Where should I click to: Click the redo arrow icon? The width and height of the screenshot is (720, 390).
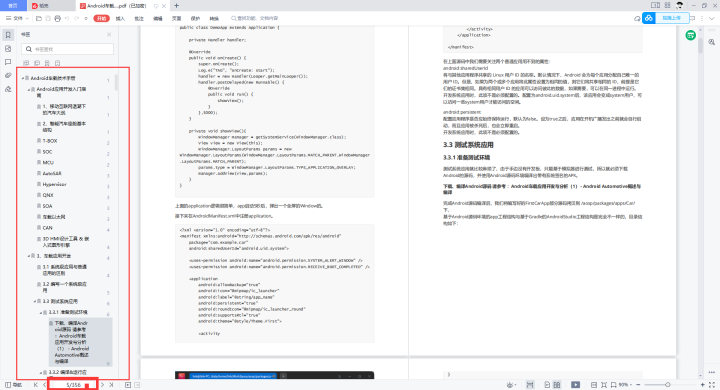point(77,18)
